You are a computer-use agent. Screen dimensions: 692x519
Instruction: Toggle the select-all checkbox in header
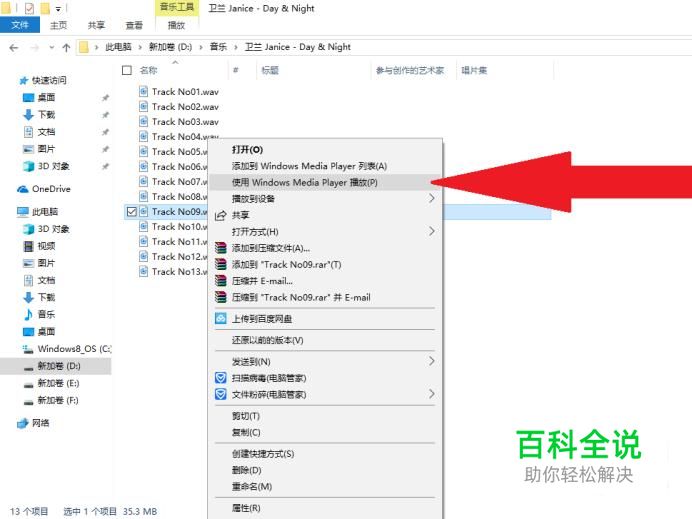click(x=127, y=70)
